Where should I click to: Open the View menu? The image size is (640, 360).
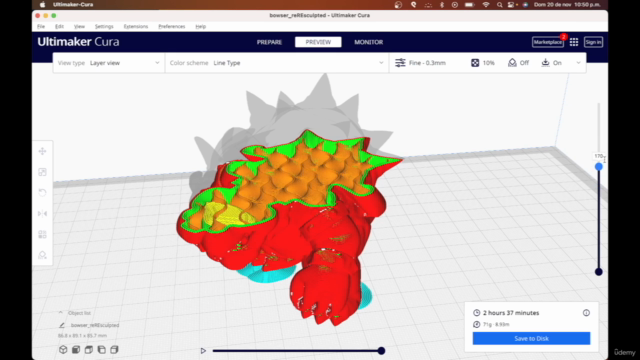pyautogui.click(x=79, y=27)
